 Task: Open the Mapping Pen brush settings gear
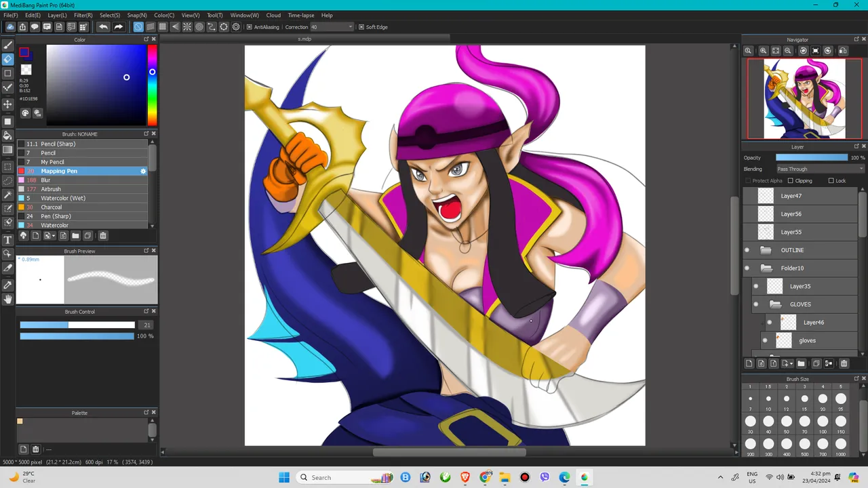coord(143,171)
